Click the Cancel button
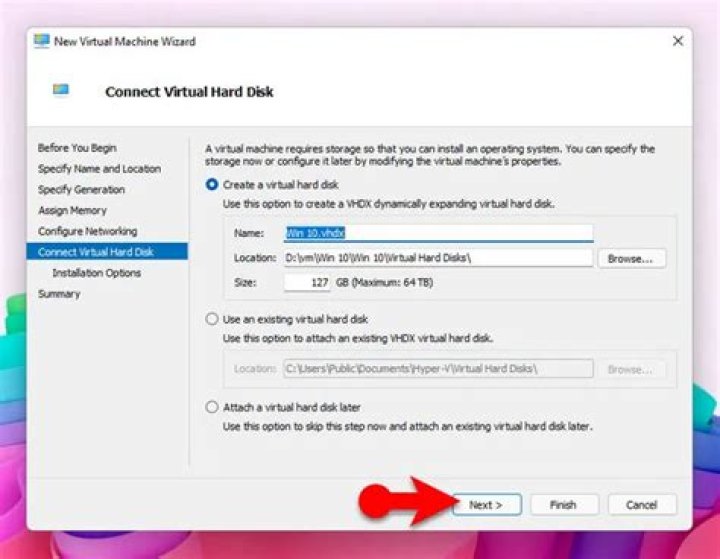This screenshot has width=720, height=559. tap(642, 505)
